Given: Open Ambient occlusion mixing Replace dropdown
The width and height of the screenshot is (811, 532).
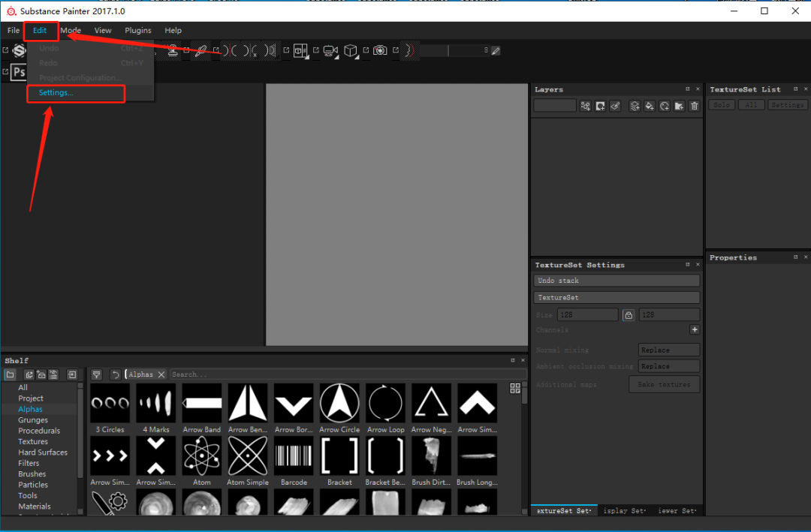Looking at the screenshot, I should pyautogui.click(x=669, y=367).
